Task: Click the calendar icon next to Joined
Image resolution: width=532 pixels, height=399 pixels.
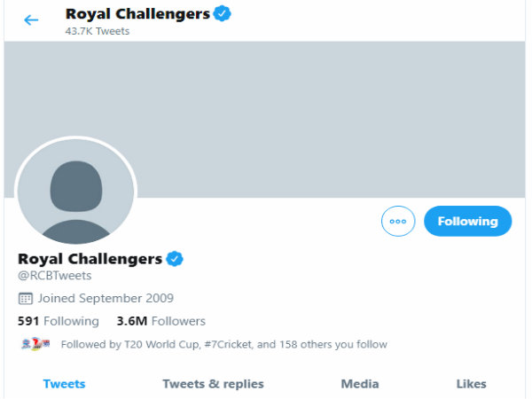Action: [25, 299]
